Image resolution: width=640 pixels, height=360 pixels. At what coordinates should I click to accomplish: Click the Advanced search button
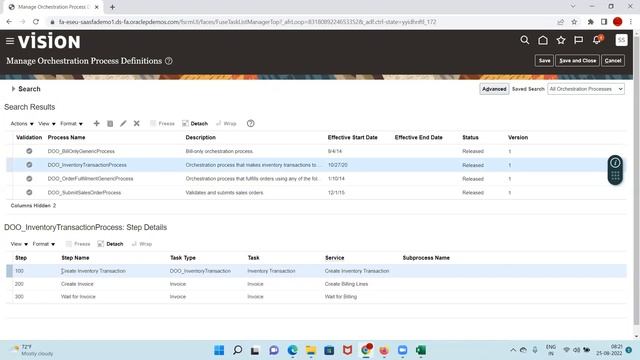[x=494, y=89]
